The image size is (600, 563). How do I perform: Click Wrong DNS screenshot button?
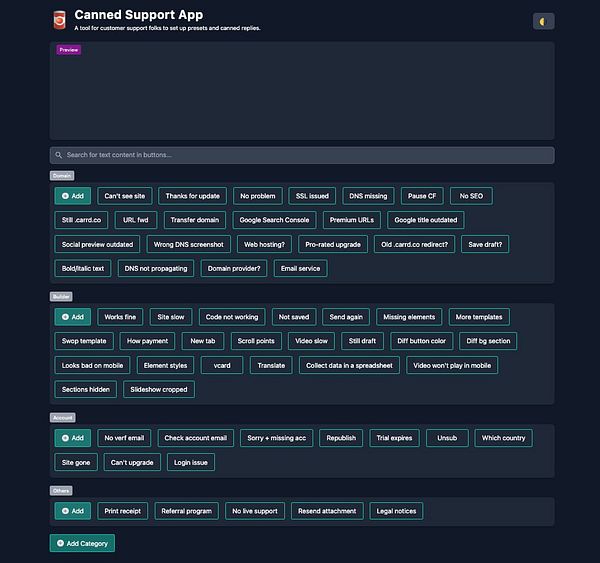click(x=189, y=244)
